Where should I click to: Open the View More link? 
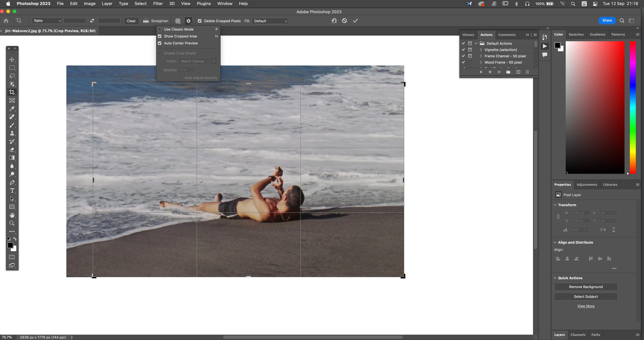pyautogui.click(x=586, y=306)
